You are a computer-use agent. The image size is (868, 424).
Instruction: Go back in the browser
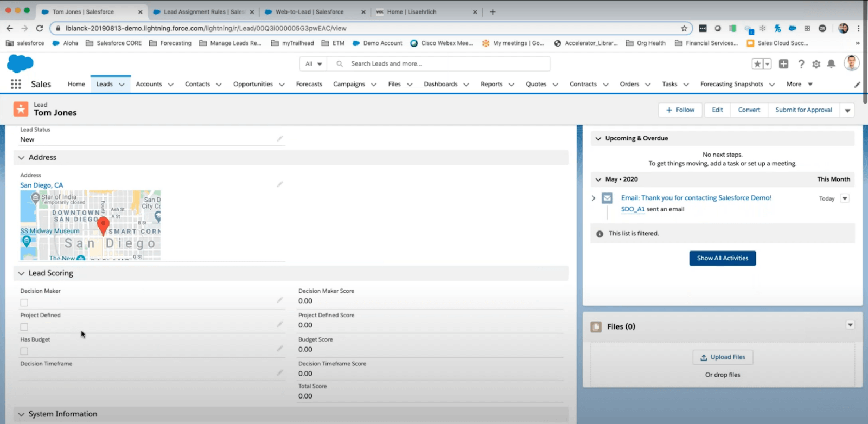(x=10, y=28)
